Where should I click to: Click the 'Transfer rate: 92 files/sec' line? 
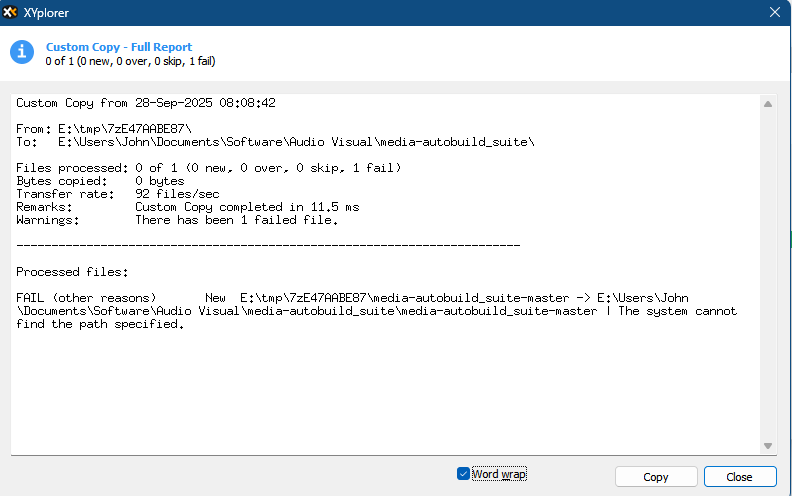[118, 194]
